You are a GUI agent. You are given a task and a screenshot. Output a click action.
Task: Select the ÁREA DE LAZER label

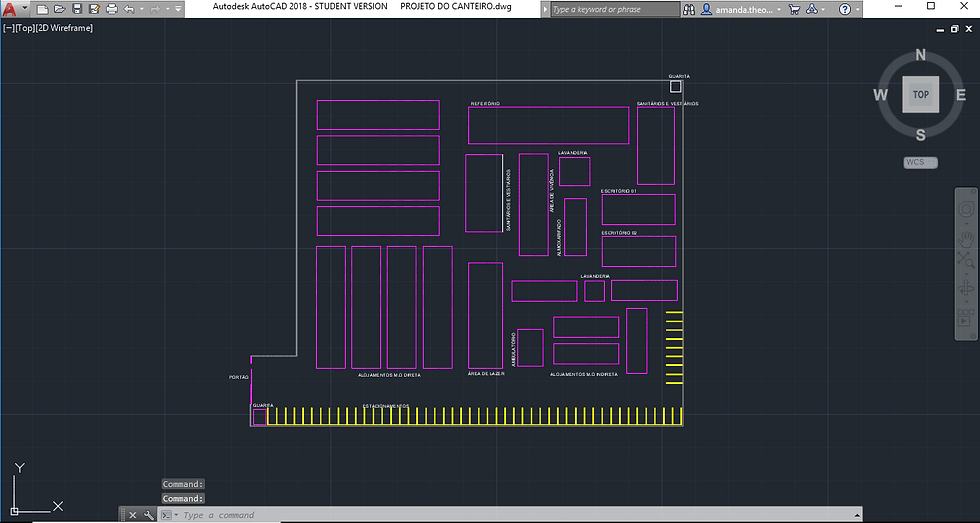coord(486,374)
